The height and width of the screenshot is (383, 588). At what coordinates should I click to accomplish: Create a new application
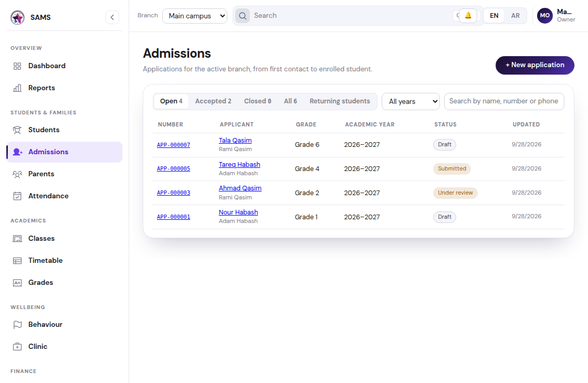[535, 65]
